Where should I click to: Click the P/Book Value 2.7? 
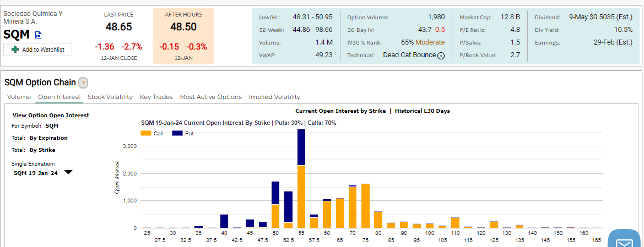point(515,55)
